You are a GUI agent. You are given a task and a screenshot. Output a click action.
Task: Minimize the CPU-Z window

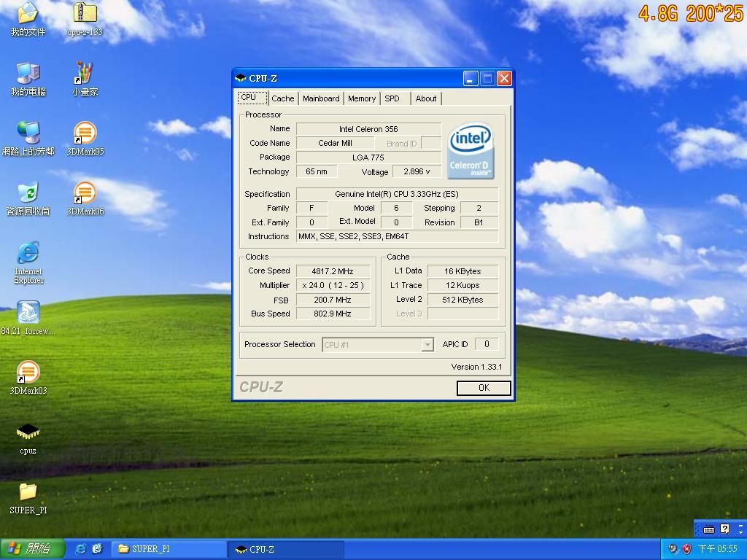[x=471, y=79]
